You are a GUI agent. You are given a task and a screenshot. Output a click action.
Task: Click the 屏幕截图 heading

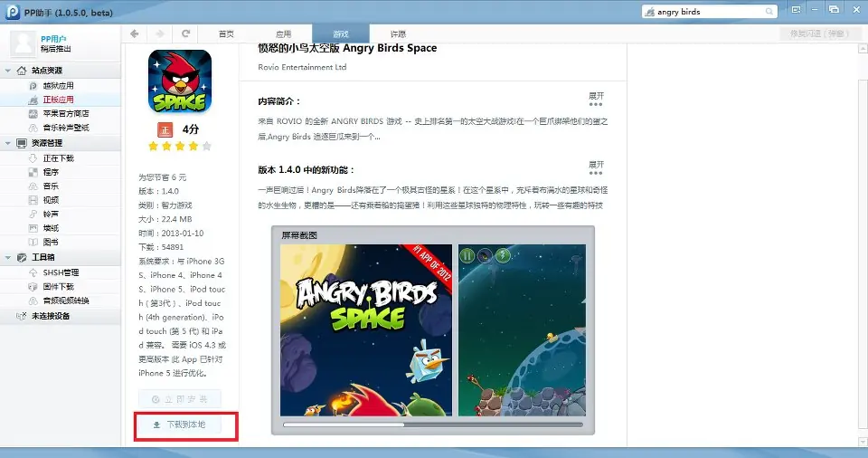pos(299,235)
